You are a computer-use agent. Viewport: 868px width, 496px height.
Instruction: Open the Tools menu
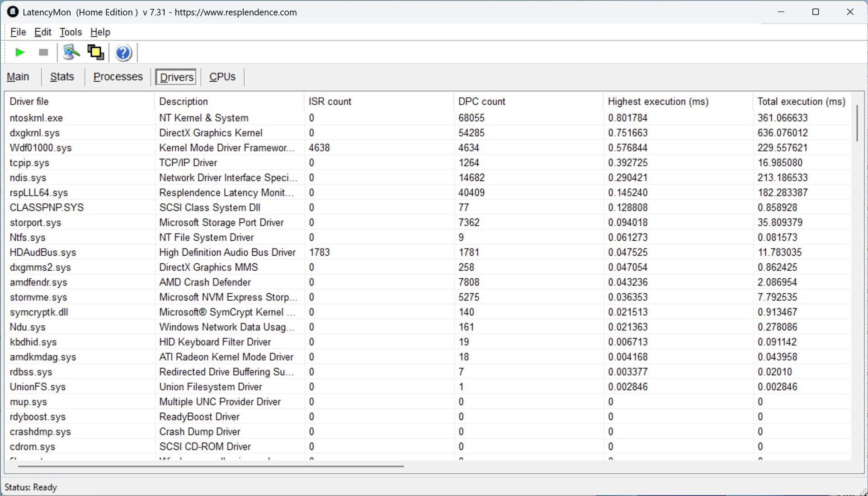(x=71, y=32)
